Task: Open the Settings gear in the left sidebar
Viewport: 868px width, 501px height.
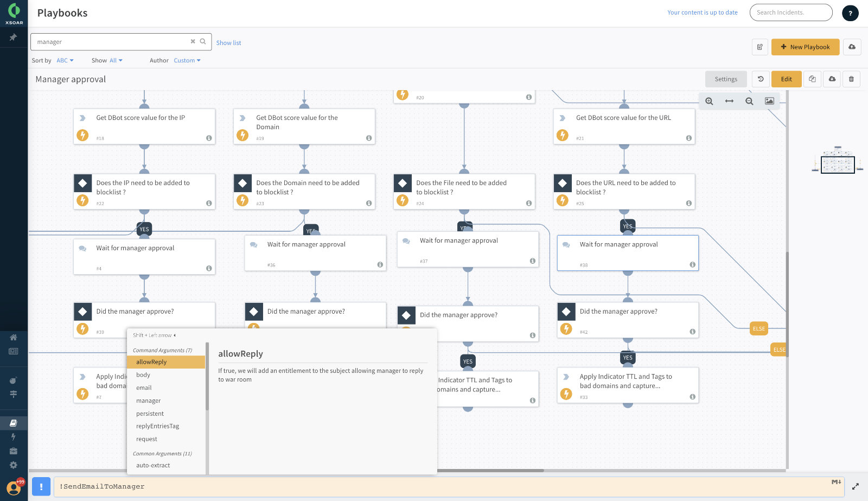Action: [x=14, y=465]
